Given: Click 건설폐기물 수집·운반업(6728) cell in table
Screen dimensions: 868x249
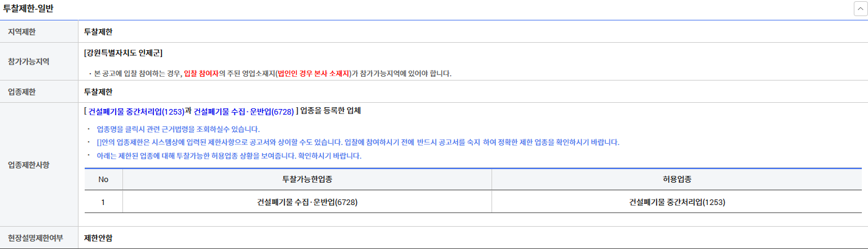Looking at the screenshot, I should click(x=307, y=202).
